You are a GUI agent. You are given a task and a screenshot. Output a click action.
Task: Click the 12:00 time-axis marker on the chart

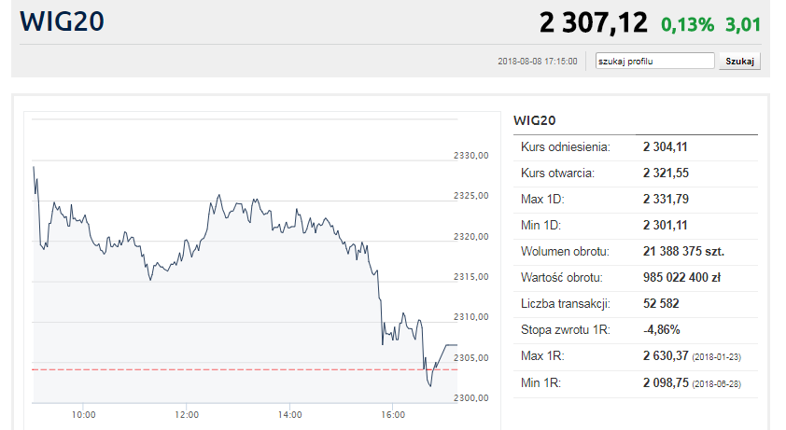pyautogui.click(x=186, y=413)
